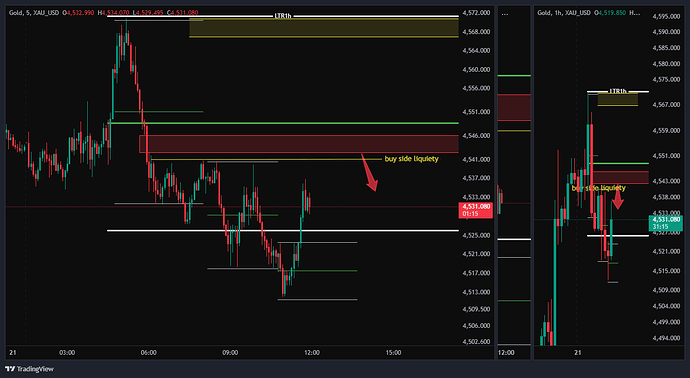690x378 pixels.
Task: Click the open value O4,532.990 in legend
Action: [x=78, y=13]
